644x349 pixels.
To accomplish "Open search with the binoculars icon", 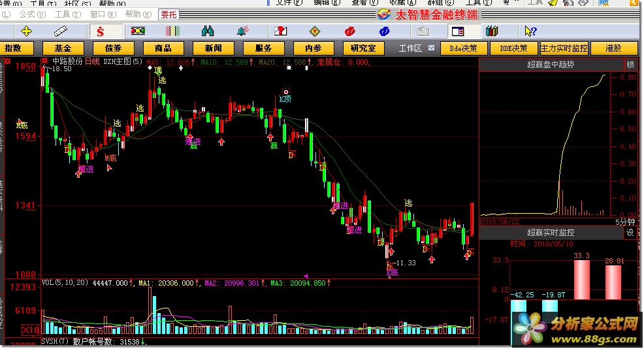I will coord(208,31).
